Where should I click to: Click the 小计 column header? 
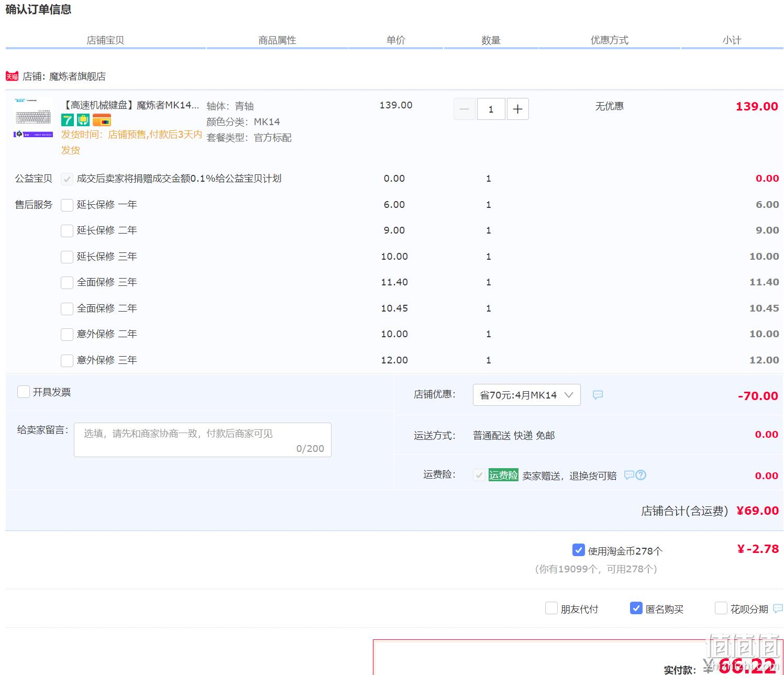click(x=732, y=40)
